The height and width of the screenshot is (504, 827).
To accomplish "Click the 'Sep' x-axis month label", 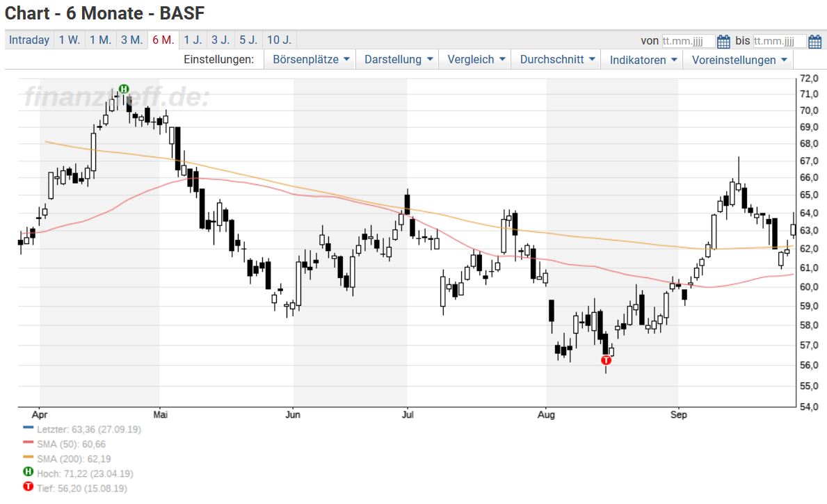I will [679, 415].
